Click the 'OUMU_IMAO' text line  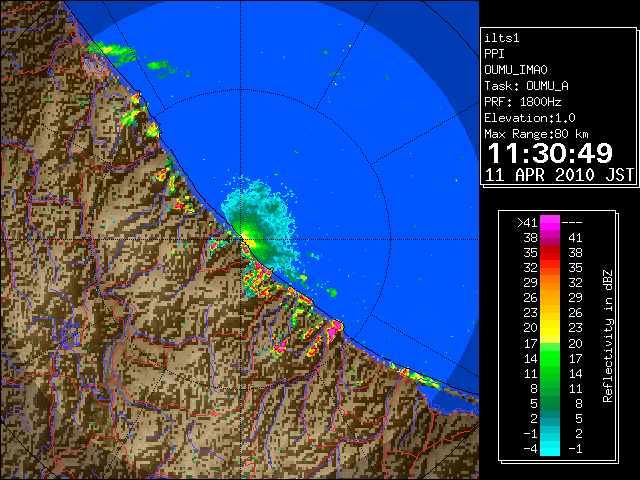click(x=516, y=70)
